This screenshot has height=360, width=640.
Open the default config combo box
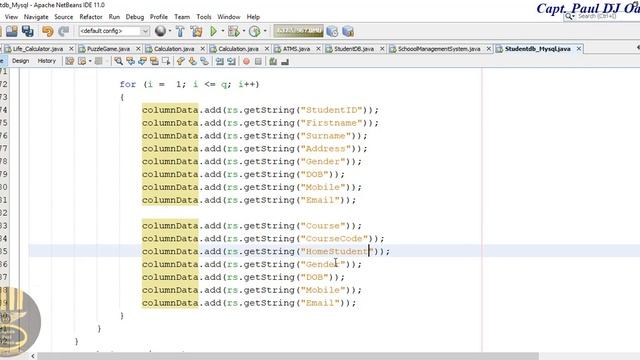(x=114, y=31)
